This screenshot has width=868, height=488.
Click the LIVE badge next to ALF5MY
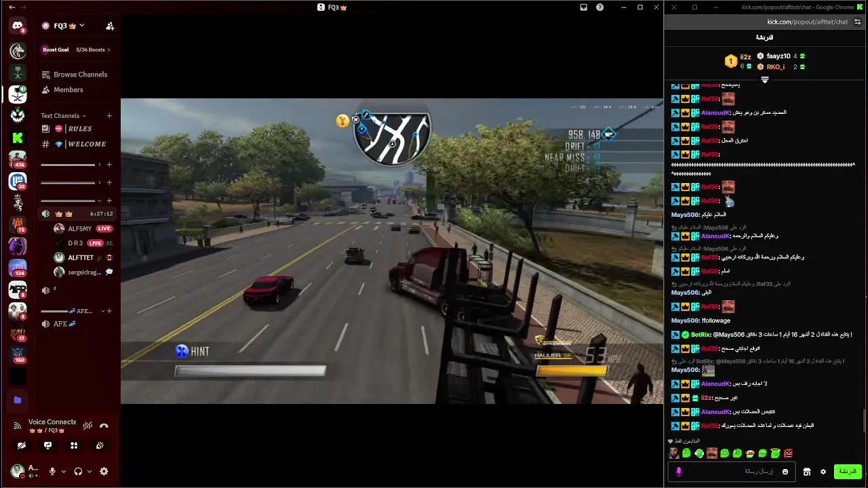coord(104,228)
